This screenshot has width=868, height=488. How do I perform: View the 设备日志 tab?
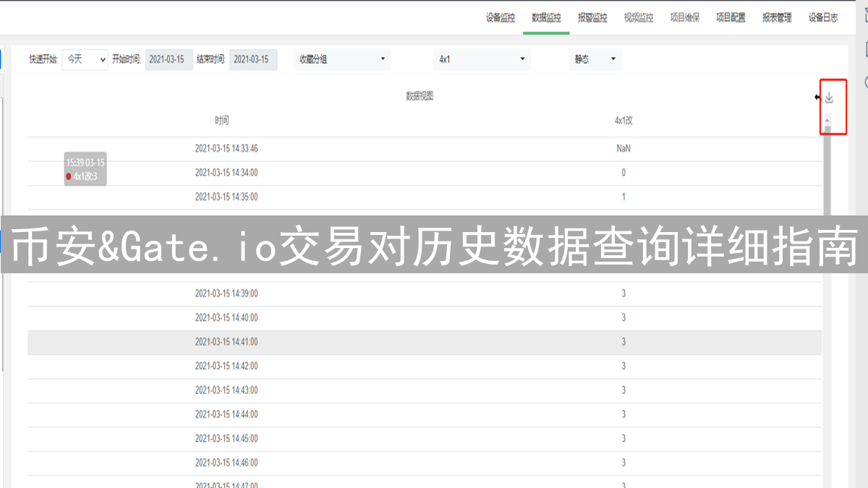pyautogui.click(x=823, y=18)
